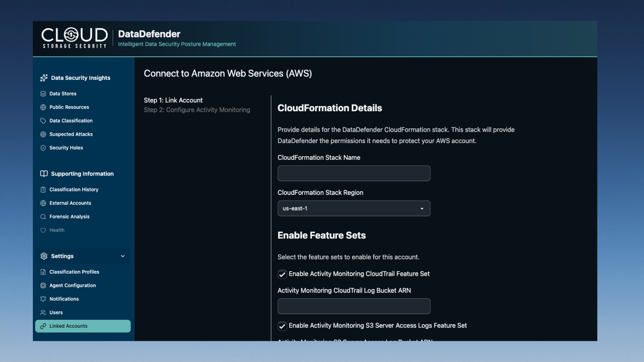
Task: Uncheck Enable Activity Monitoring CloudTrail Feature Set
Action: tap(282, 274)
